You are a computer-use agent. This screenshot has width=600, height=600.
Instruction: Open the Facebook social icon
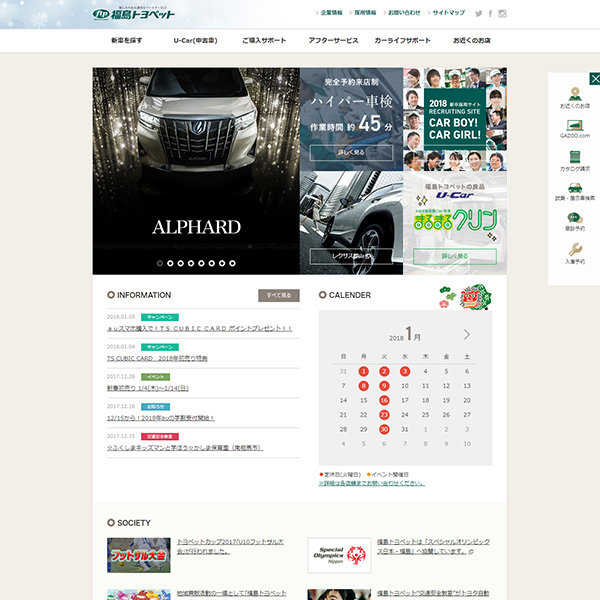(x=490, y=14)
